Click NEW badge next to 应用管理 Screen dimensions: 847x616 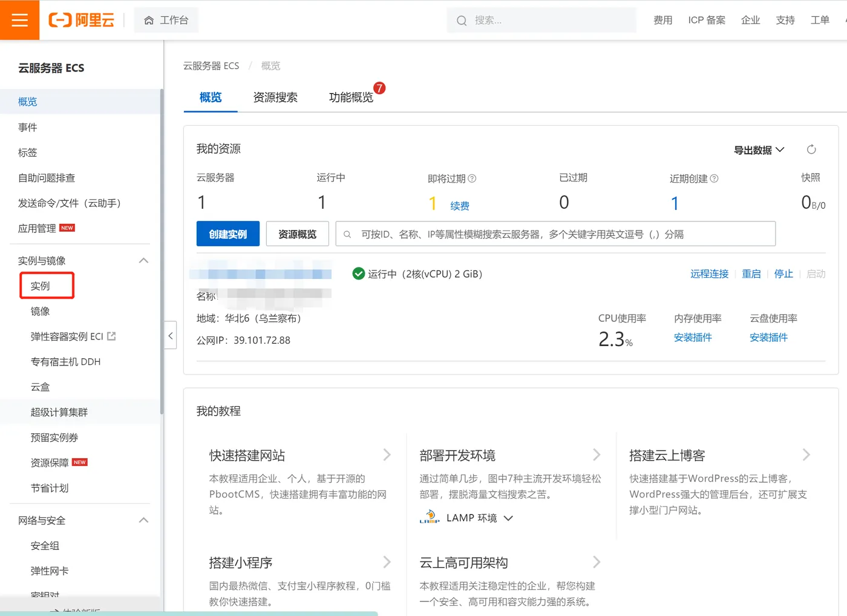(x=67, y=228)
